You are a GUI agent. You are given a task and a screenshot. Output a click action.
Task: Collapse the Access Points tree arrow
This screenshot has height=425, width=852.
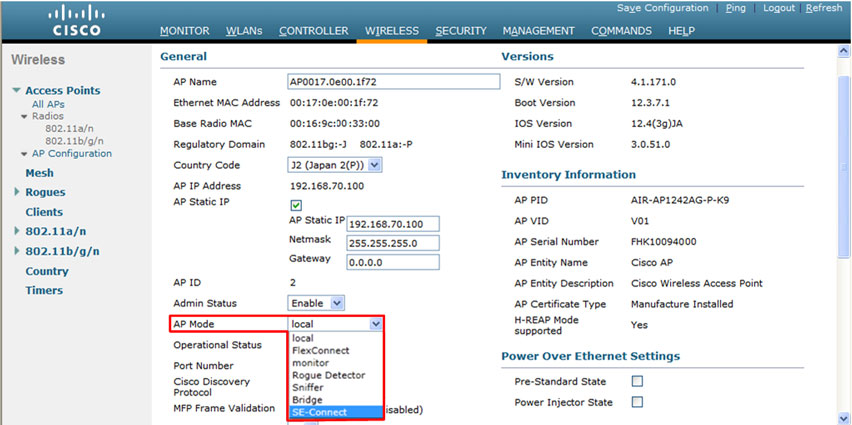[x=17, y=91]
